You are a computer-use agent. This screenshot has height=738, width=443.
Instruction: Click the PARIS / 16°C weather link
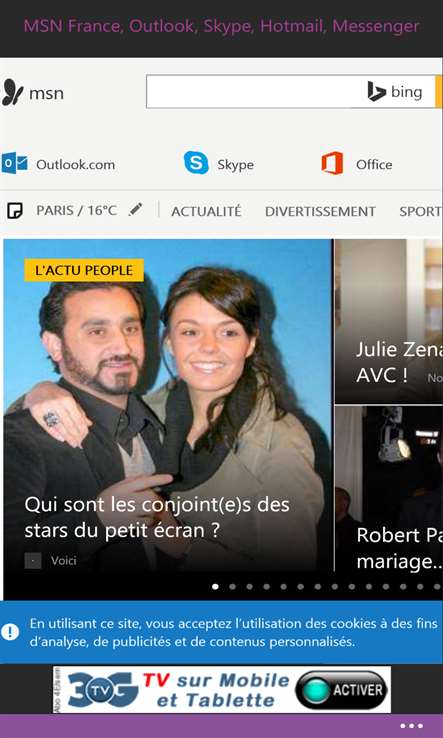(77, 210)
